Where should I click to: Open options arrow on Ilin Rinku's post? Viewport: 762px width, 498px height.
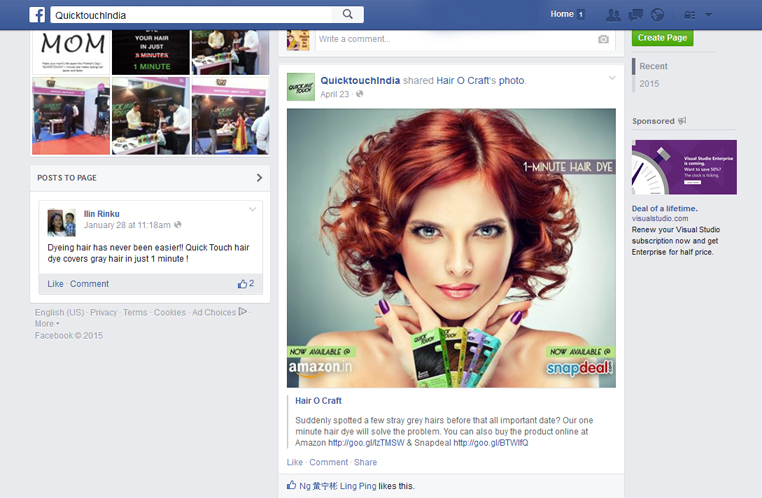pos(253,210)
